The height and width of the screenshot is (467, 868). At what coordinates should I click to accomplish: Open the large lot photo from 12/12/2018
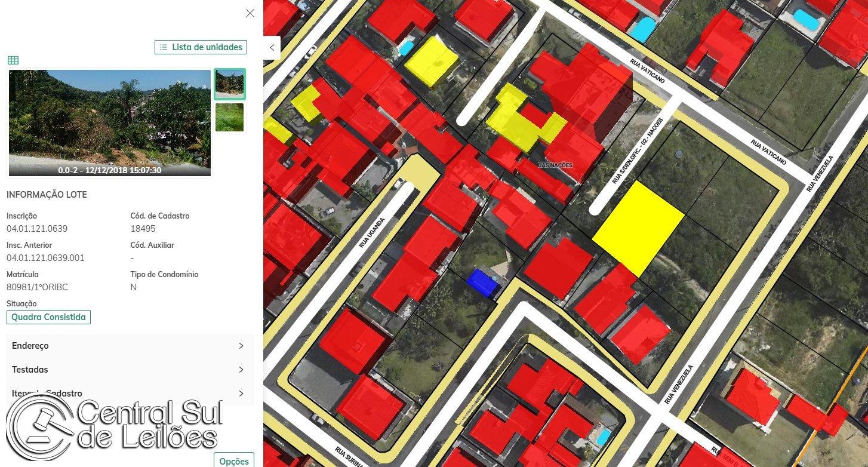coord(110,123)
